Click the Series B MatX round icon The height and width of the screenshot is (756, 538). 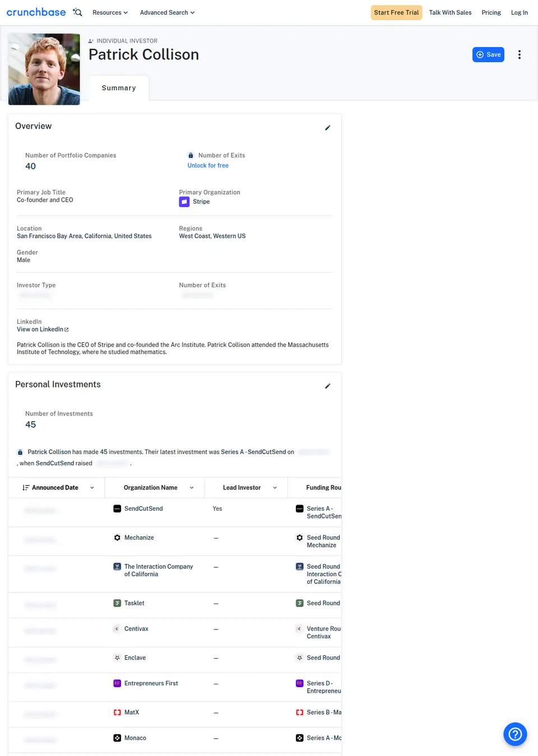click(300, 712)
